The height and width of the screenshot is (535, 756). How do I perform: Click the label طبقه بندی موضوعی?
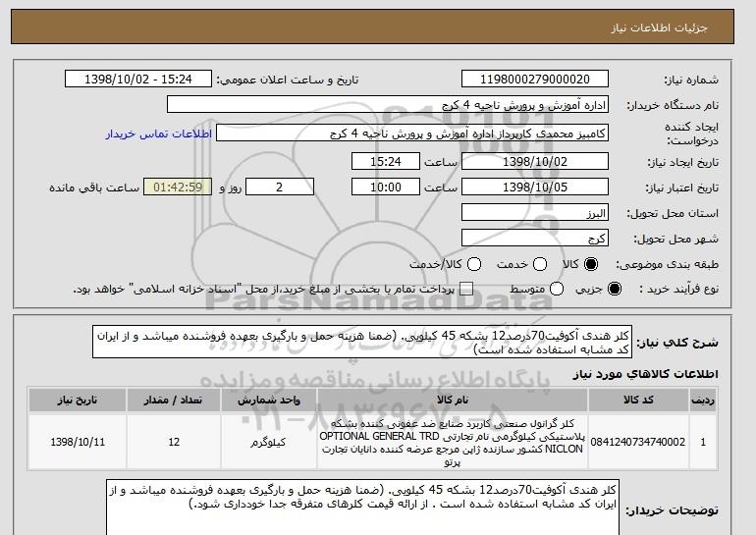pos(668,264)
